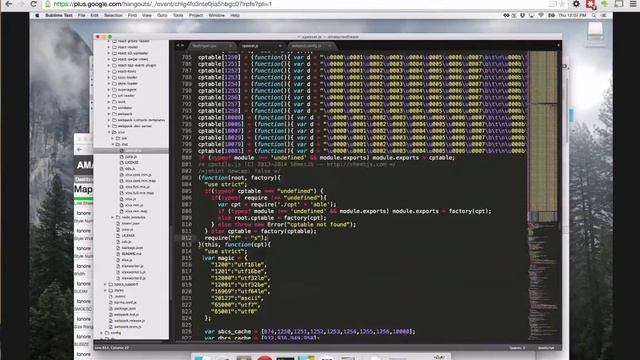The height and width of the screenshot is (360, 640).
Task: Open karma.conf.js in the sidebar
Action: [125, 302]
